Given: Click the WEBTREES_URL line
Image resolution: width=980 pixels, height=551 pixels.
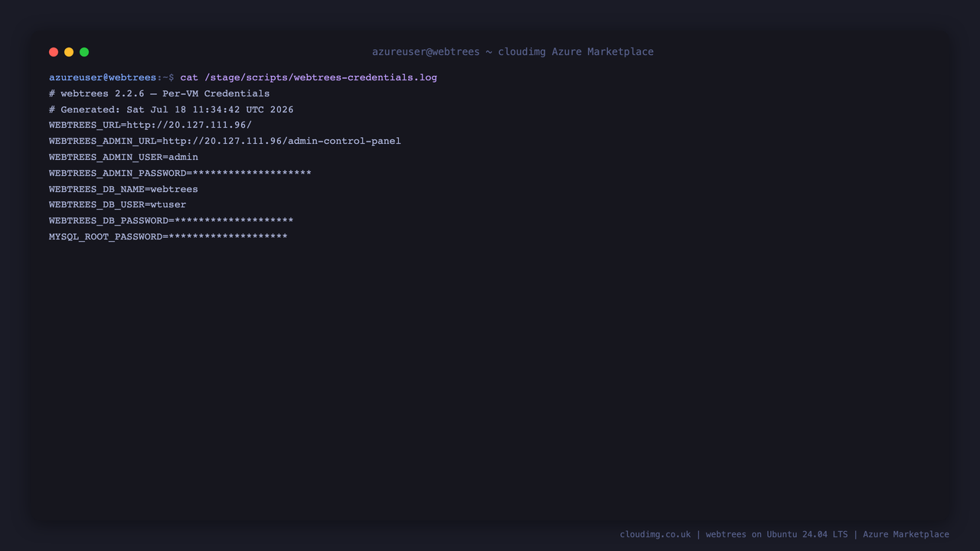Looking at the screenshot, I should [x=150, y=125].
